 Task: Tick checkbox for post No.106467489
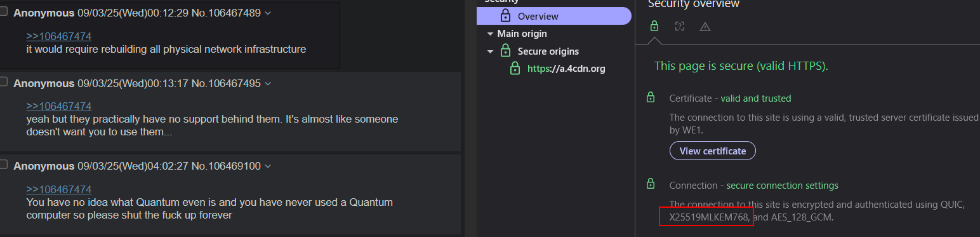click(x=3, y=11)
